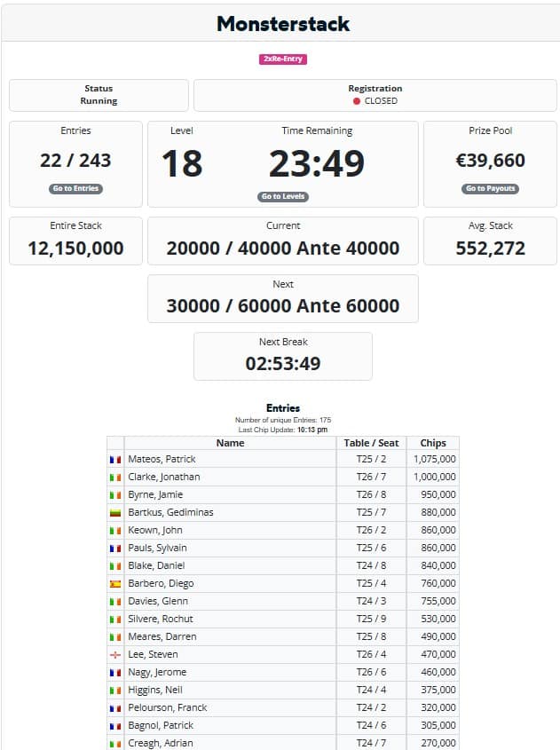Click the Spanish flag next to Barbero, Diego
Screen dimensions: 560x750
[x=114, y=584]
